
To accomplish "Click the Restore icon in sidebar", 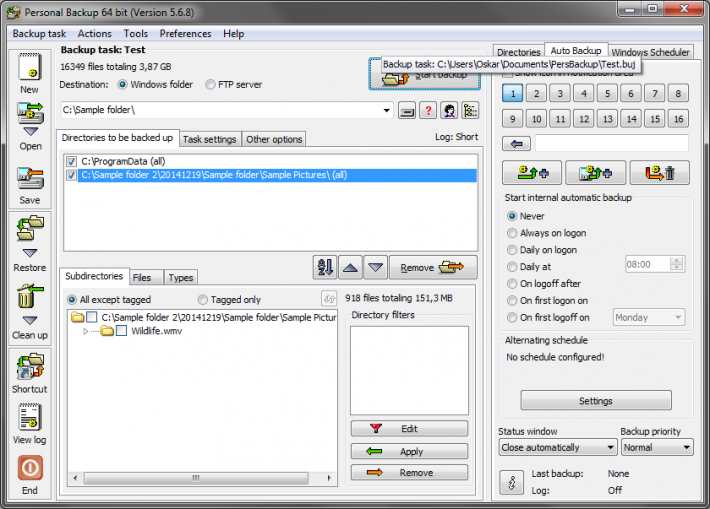I will 30,229.
